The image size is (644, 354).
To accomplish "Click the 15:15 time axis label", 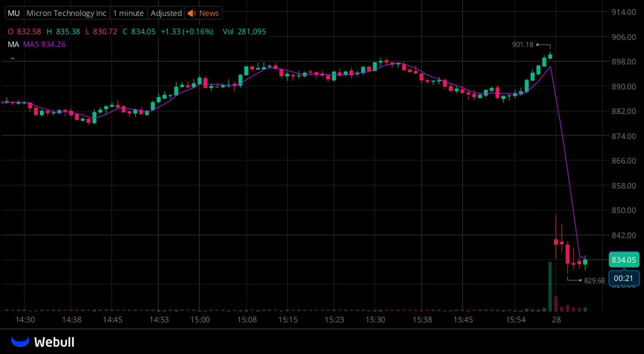I will click(x=287, y=320).
